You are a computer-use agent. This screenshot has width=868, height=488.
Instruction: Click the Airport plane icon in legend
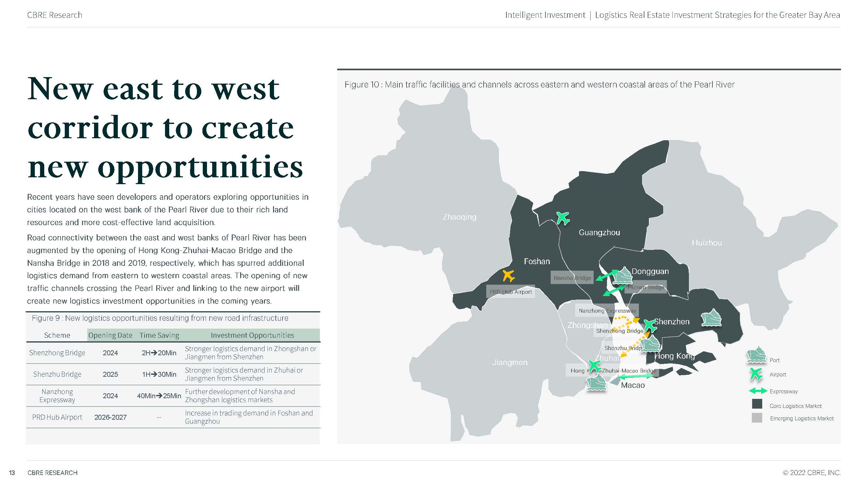[756, 374]
